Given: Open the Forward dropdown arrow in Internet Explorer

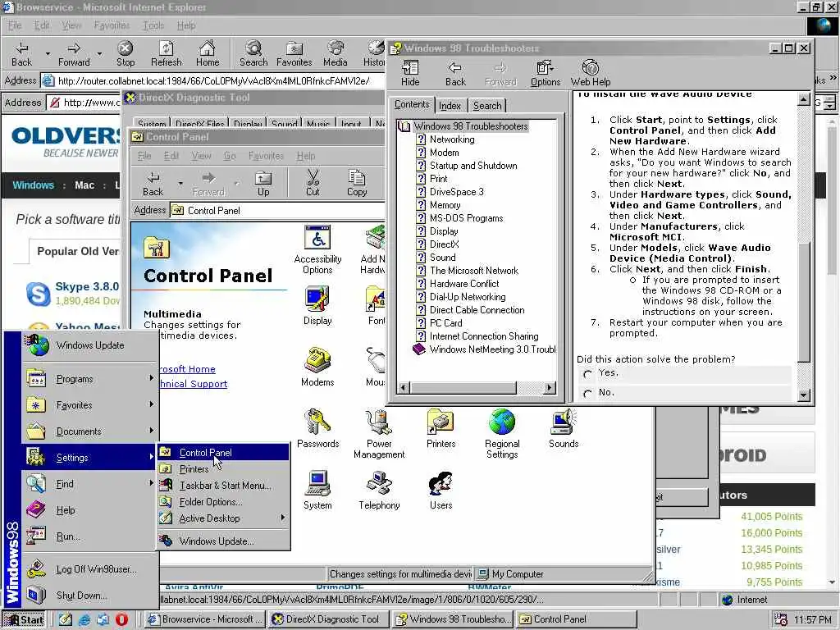Looking at the screenshot, I should point(99,53).
